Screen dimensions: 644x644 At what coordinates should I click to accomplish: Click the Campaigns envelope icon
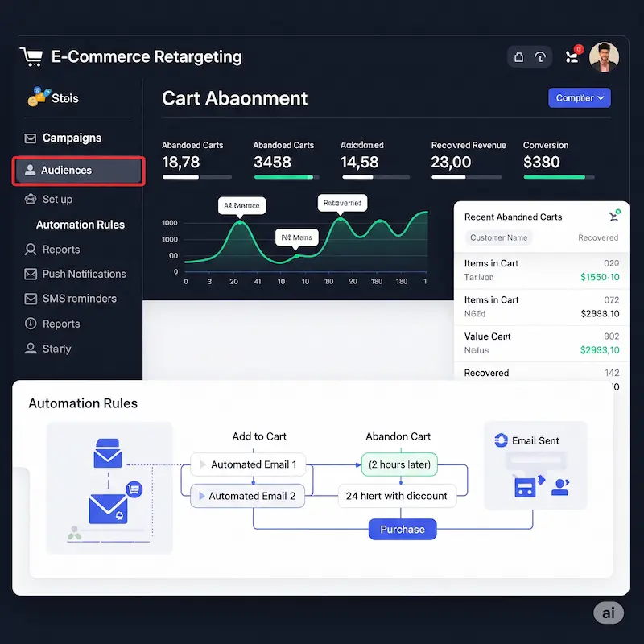click(x=31, y=138)
